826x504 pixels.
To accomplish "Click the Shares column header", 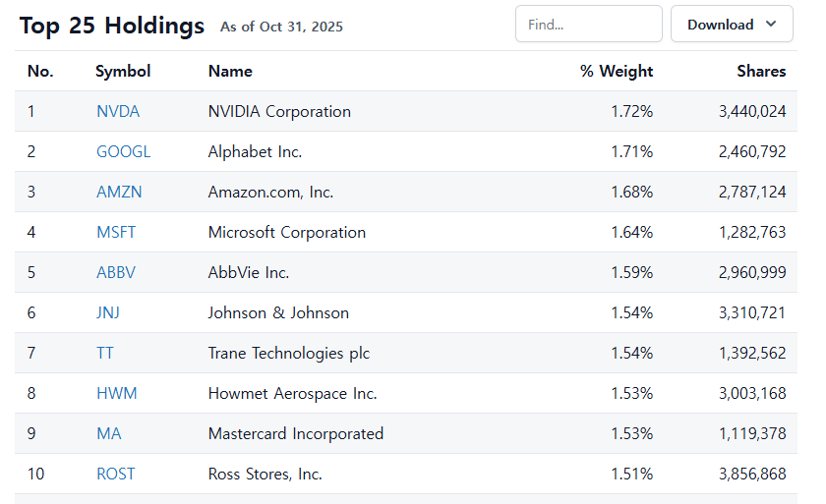I will pyautogui.click(x=761, y=72).
